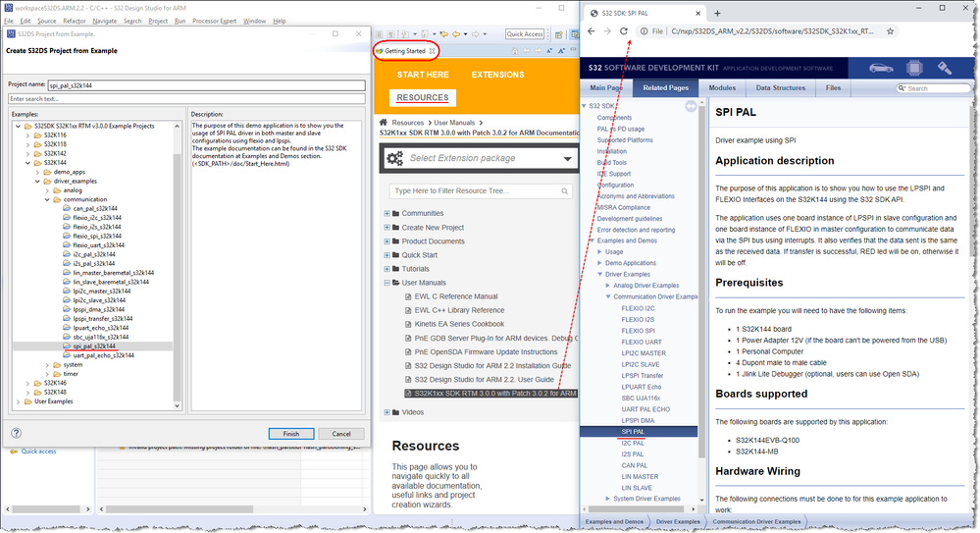
Task: View site information icon in address bar
Action: (644, 31)
